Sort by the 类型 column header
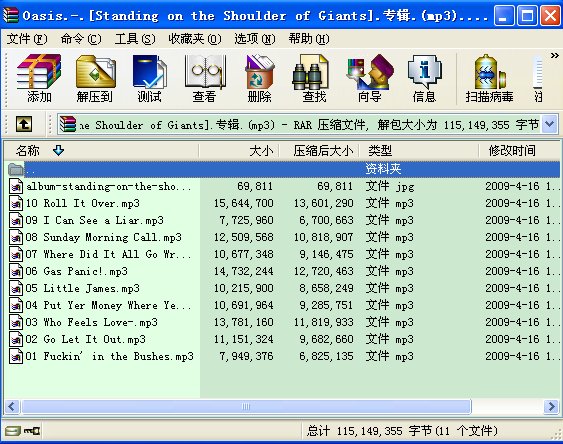 pyautogui.click(x=419, y=151)
